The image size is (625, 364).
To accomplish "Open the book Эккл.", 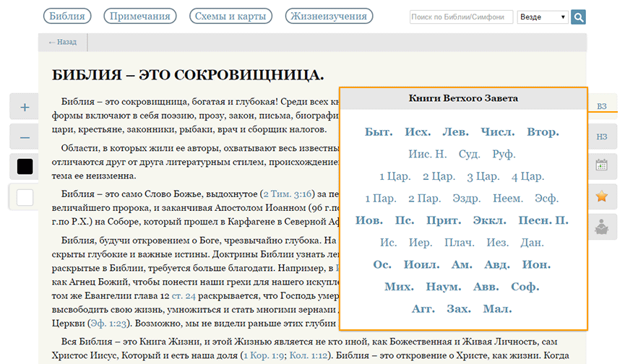I will point(489,220).
